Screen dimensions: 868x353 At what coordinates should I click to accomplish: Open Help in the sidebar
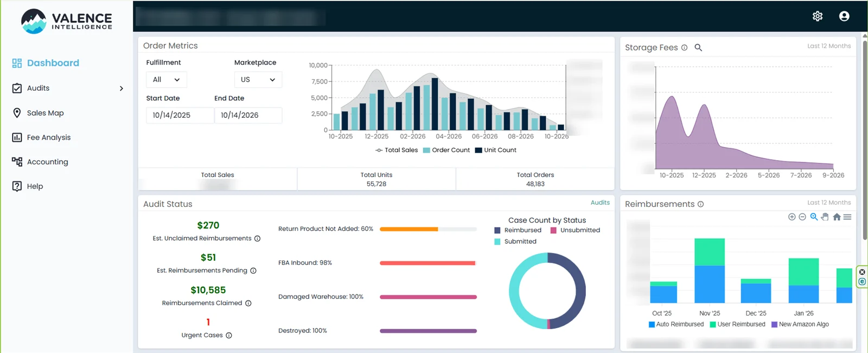click(35, 186)
